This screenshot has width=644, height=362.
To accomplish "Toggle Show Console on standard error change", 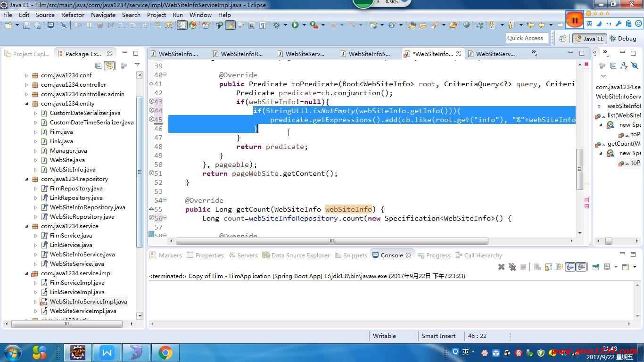I will [x=581, y=267].
